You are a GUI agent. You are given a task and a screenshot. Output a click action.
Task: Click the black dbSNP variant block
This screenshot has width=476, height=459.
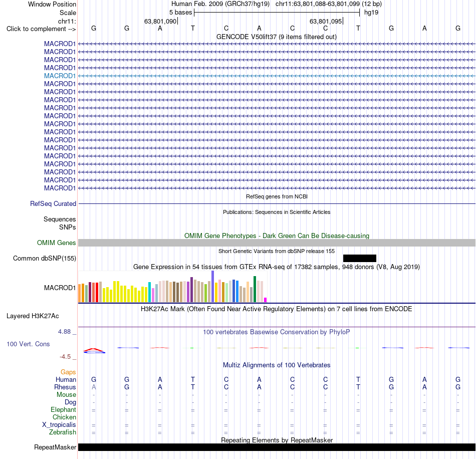(x=360, y=259)
